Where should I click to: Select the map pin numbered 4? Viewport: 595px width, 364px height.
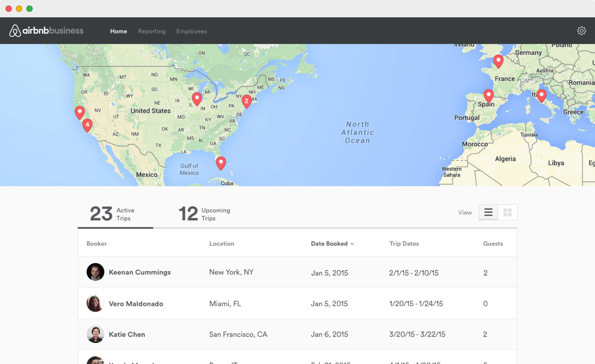point(87,125)
